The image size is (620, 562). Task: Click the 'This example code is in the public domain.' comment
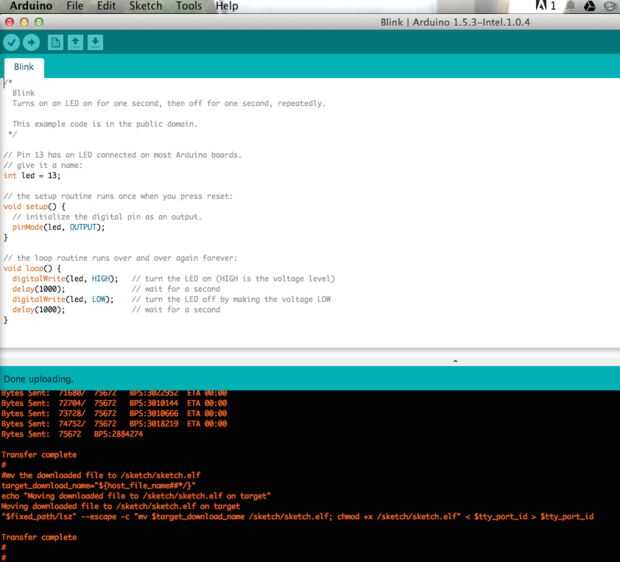pyautogui.click(x=105, y=124)
